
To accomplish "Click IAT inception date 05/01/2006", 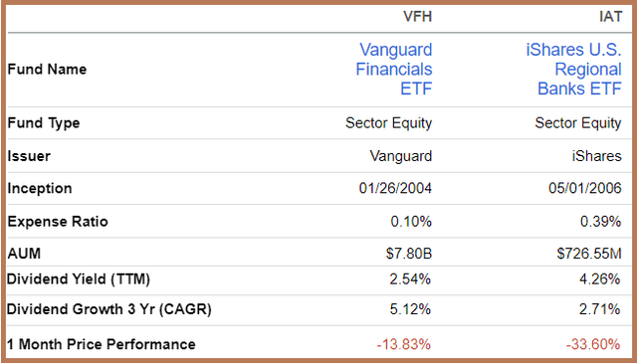I will coord(585,188).
